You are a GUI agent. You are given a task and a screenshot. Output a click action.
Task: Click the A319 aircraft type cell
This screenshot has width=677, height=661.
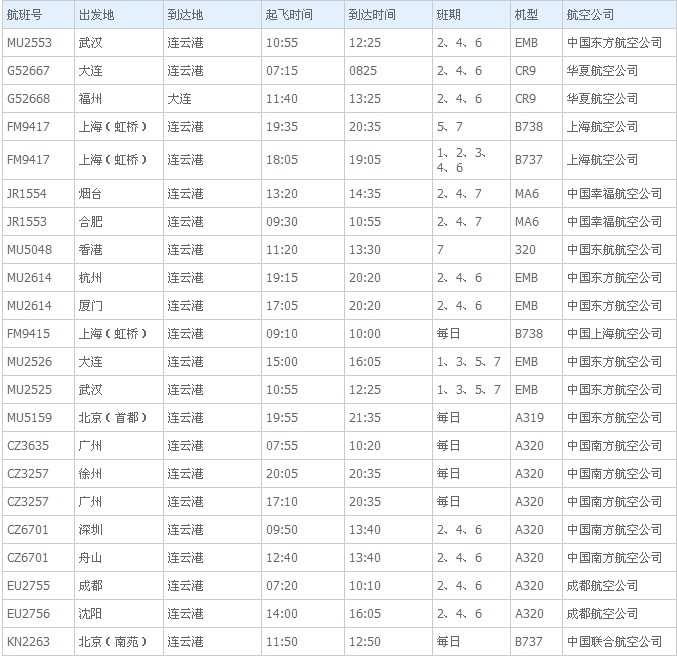(529, 418)
